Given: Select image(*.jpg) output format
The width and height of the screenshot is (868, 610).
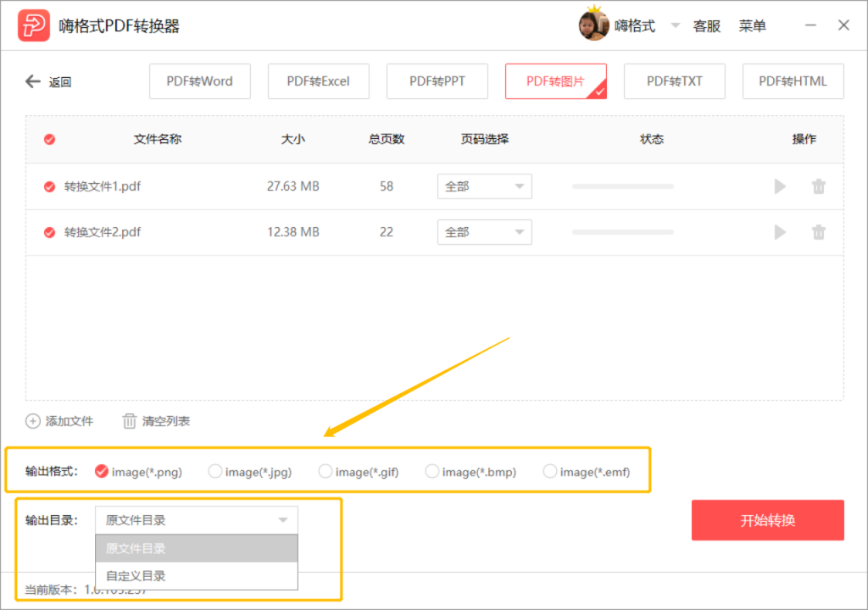Looking at the screenshot, I should tap(214, 471).
